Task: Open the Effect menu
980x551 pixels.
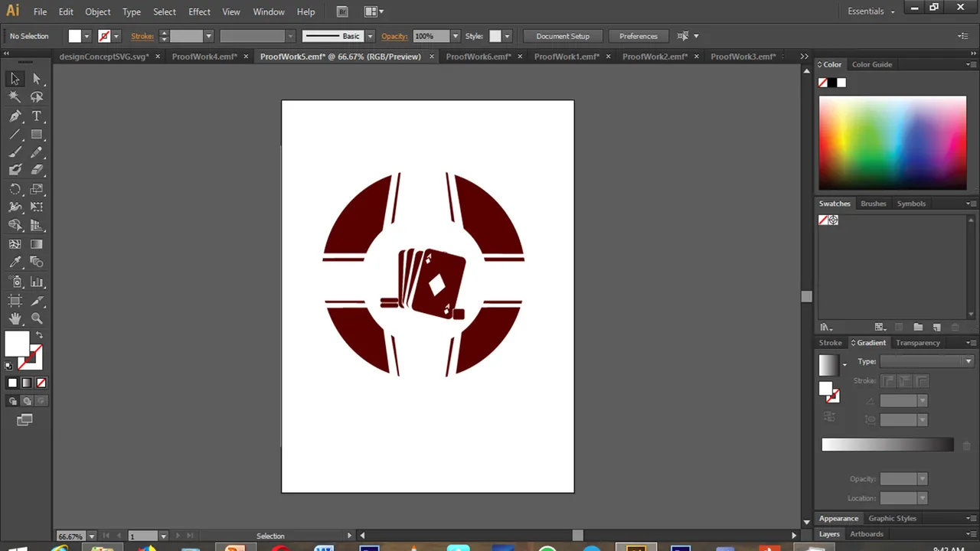Action: [x=199, y=11]
